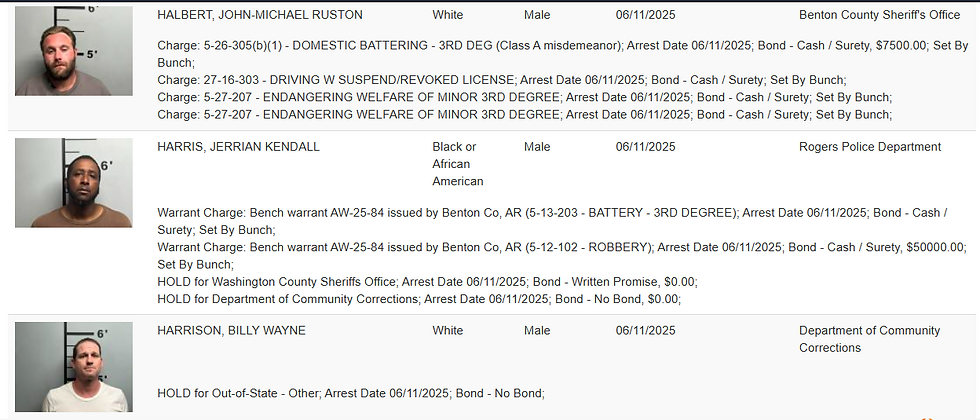Click the Male cell in the HARRISON, BILLY WAYNE row
This screenshot has height=420, width=980.
tap(538, 331)
